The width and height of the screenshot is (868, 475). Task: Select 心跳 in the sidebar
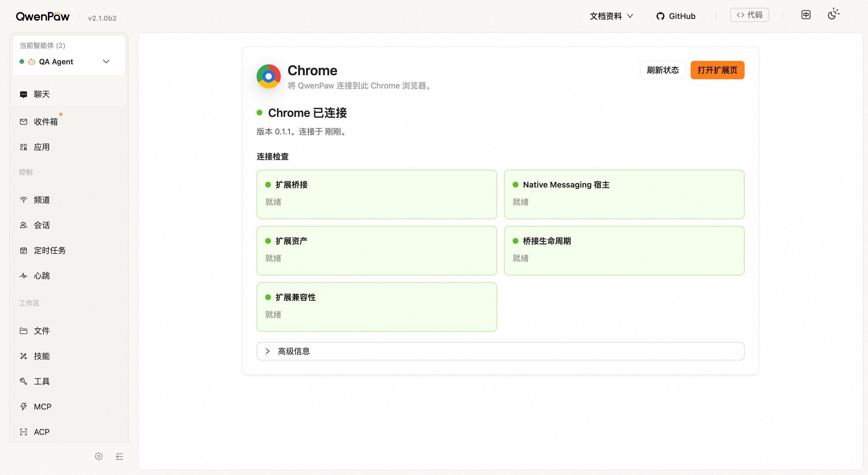(69, 276)
